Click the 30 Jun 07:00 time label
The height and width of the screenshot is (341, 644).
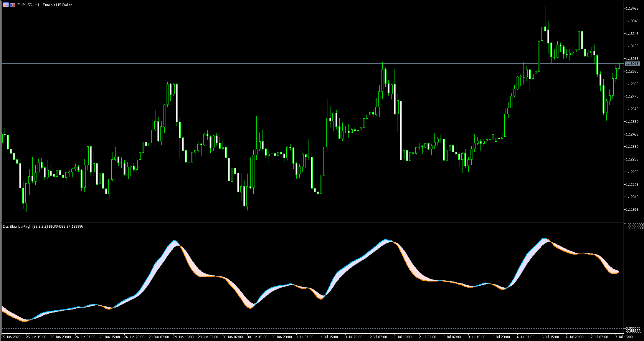pos(233,337)
